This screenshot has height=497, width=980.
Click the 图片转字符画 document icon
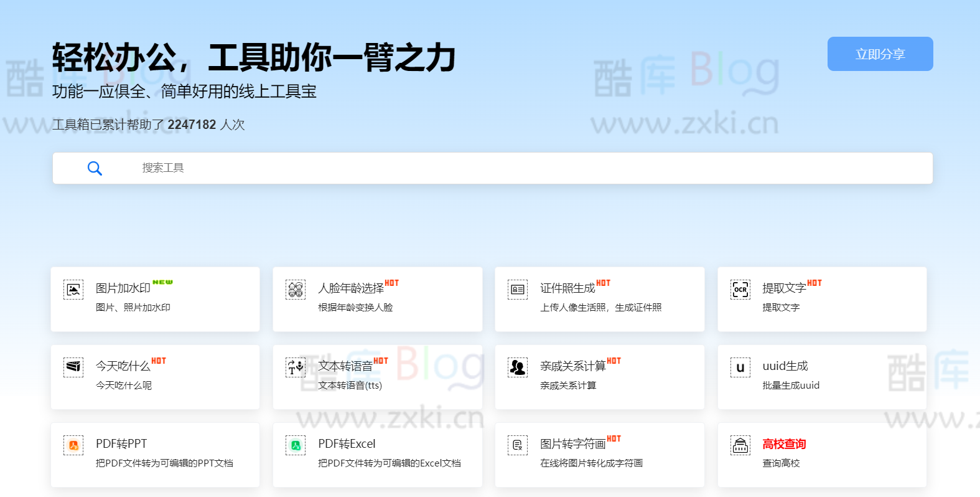coord(518,445)
